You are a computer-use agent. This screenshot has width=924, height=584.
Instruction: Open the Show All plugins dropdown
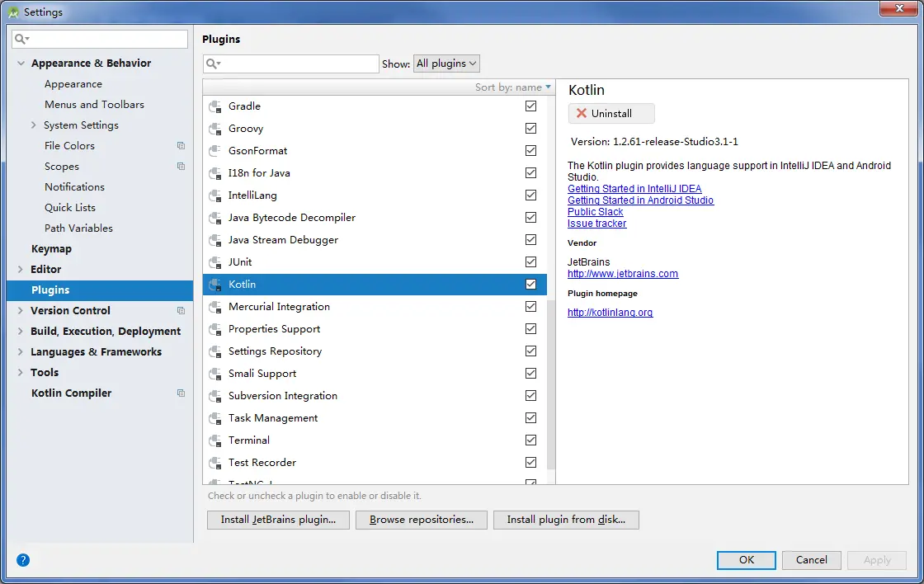[x=446, y=63]
